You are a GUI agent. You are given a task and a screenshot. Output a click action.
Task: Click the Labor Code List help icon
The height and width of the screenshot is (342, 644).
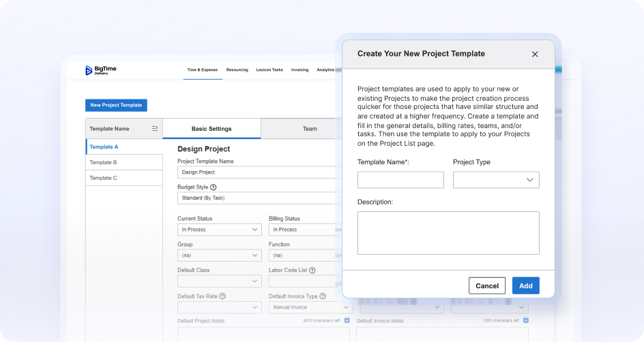(312, 270)
